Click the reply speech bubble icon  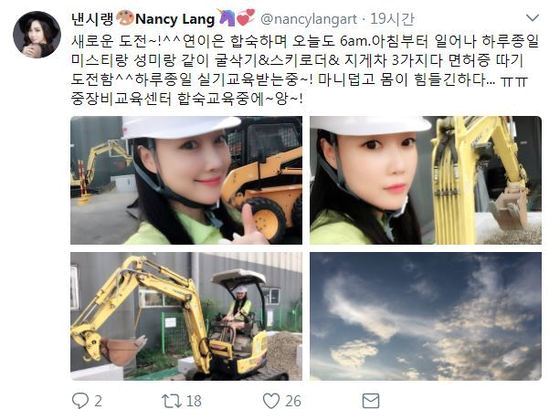pos(80,400)
